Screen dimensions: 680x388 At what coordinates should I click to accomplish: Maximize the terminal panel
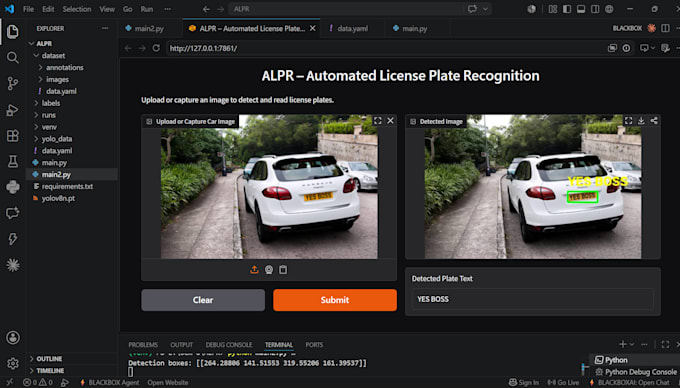(665, 344)
